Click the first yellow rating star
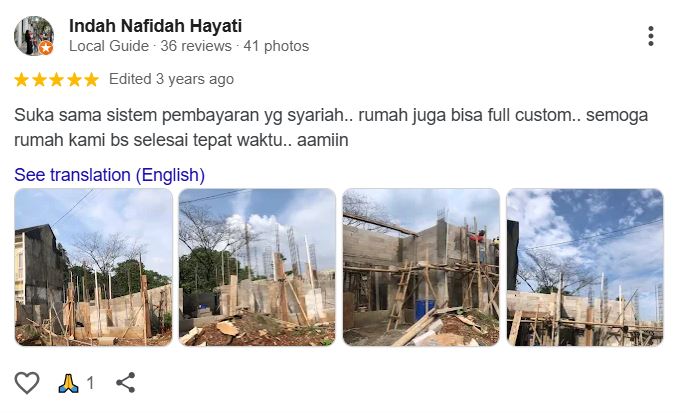686x413 pixels. [x=21, y=80]
